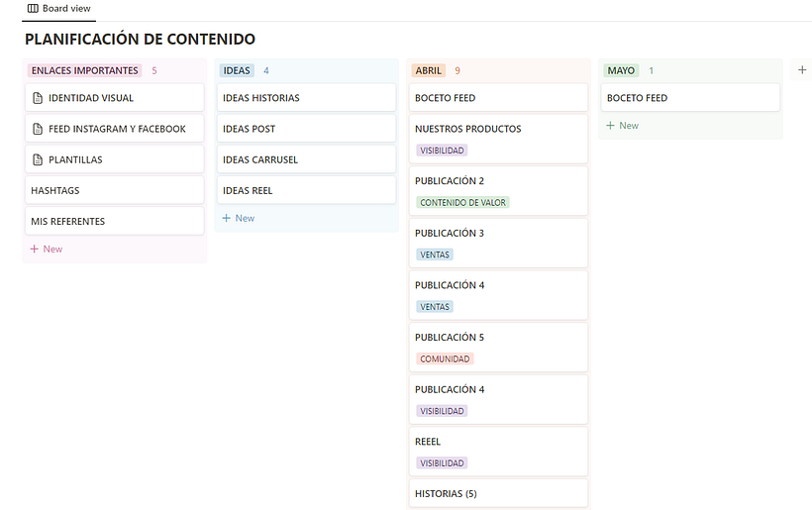Click VENTAS tag on PUBLICACIÓN 4

(x=435, y=307)
